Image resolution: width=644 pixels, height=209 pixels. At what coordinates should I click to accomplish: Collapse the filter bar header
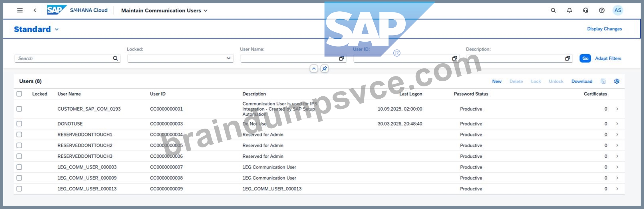click(314, 69)
